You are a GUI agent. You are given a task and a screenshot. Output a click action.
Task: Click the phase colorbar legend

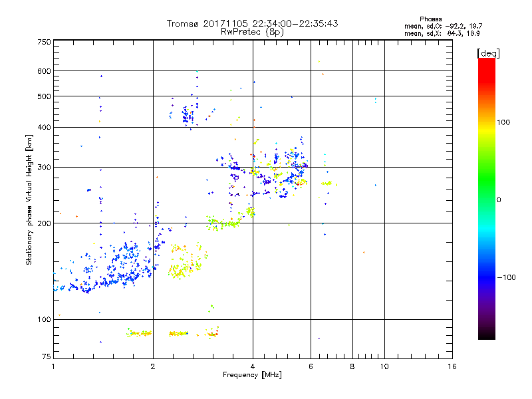(487, 198)
